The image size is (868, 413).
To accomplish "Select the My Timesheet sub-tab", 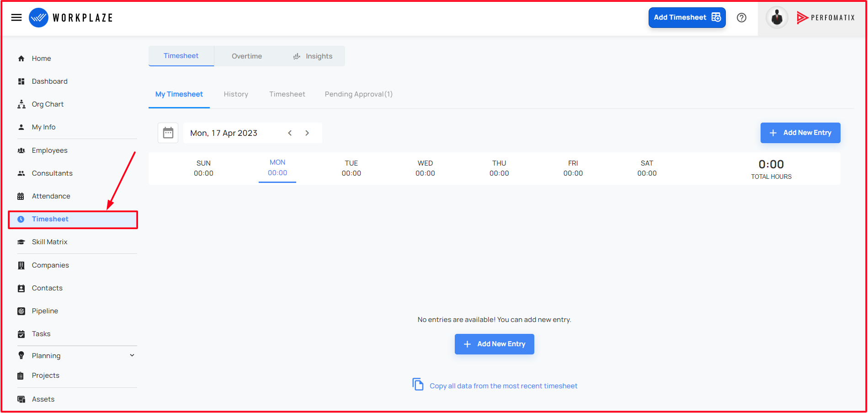I will [179, 94].
